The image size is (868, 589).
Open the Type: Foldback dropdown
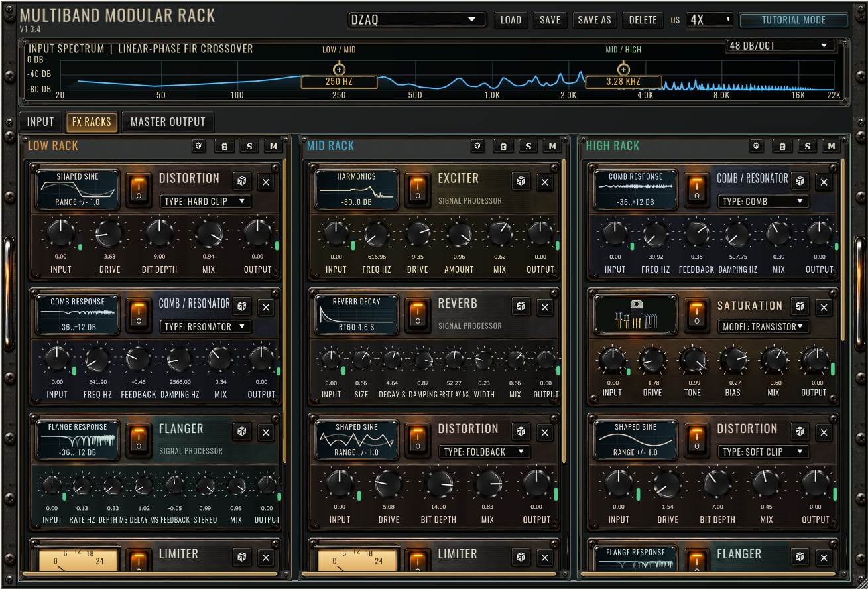[x=485, y=452]
